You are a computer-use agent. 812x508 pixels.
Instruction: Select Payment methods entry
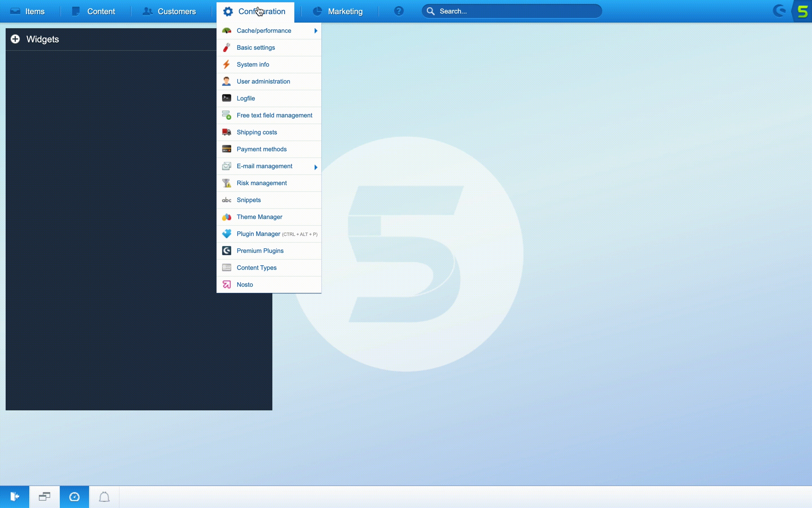point(262,149)
